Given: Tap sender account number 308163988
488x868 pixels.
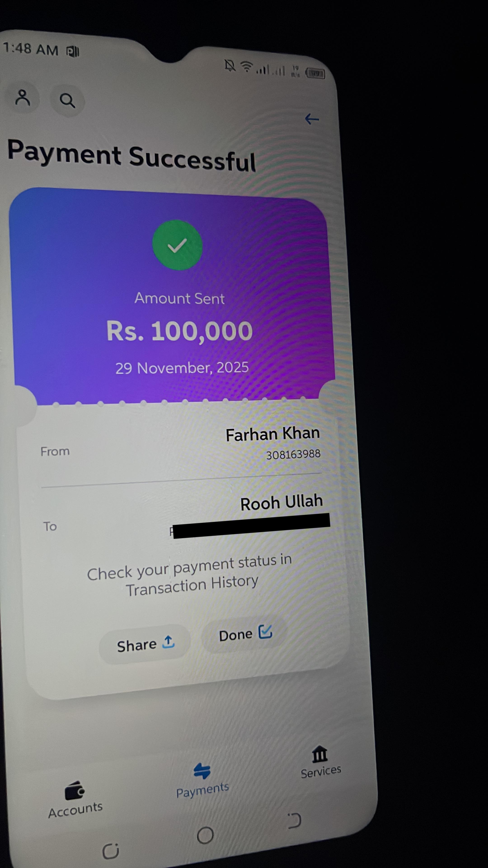Looking at the screenshot, I should point(293,454).
